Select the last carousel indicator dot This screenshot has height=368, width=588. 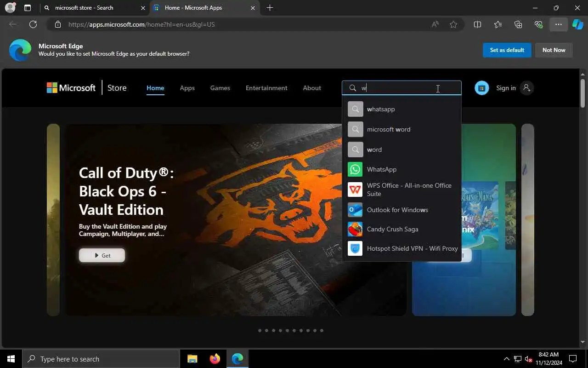(322, 330)
